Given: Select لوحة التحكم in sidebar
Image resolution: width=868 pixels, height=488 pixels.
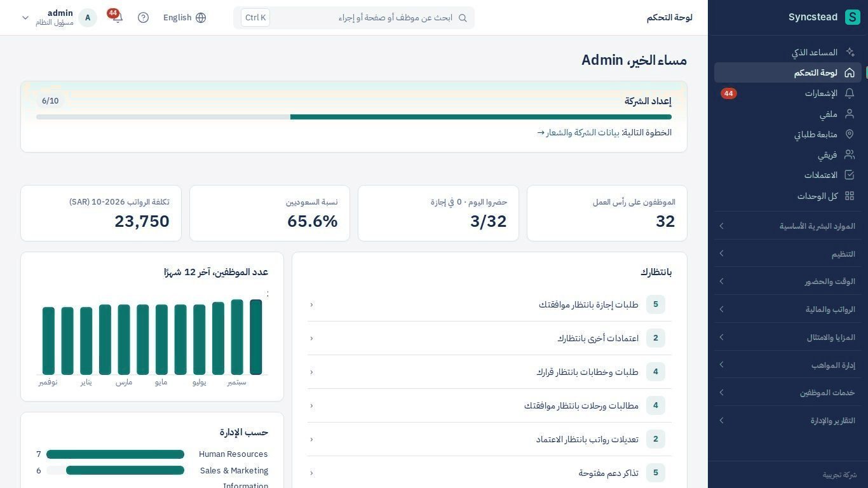Looking at the screenshot, I should click(x=788, y=72).
